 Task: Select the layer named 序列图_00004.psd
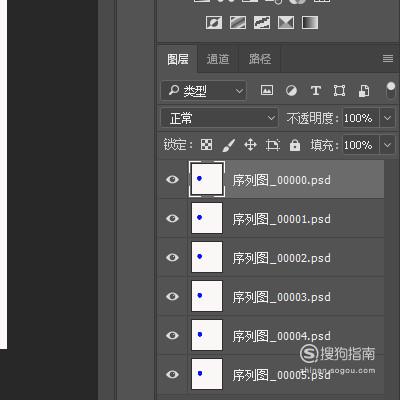click(x=281, y=336)
